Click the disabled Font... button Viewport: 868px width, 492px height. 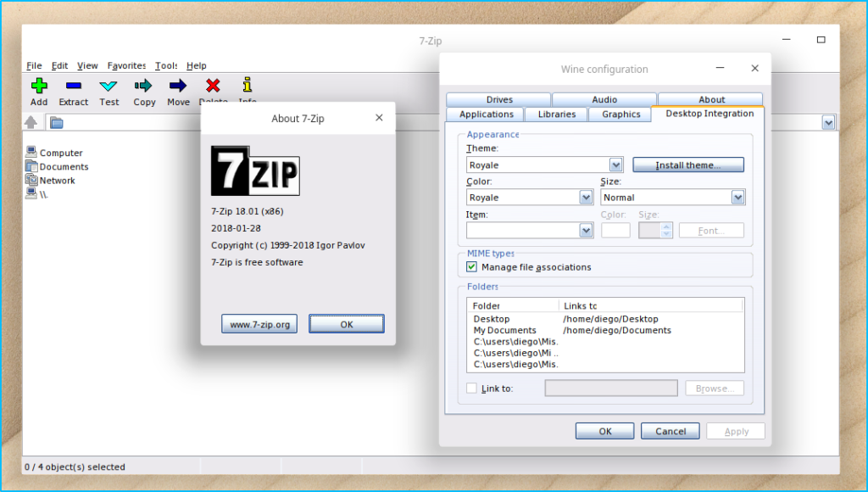[711, 231]
